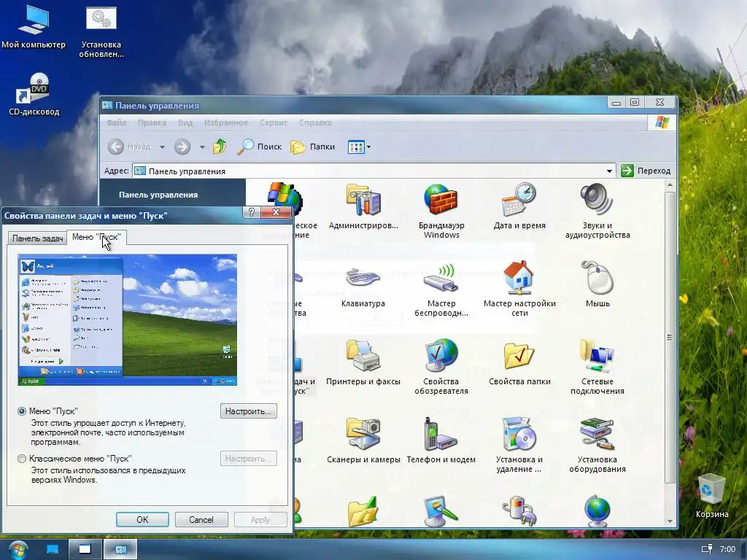Screen dimensions: 747x560
Task: Click the dialog help question mark button
Action: 252,212
